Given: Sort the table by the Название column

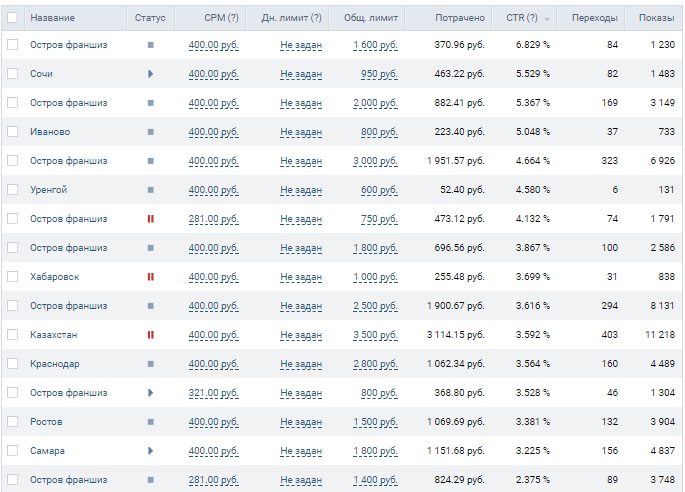Looking at the screenshot, I should (52, 18).
